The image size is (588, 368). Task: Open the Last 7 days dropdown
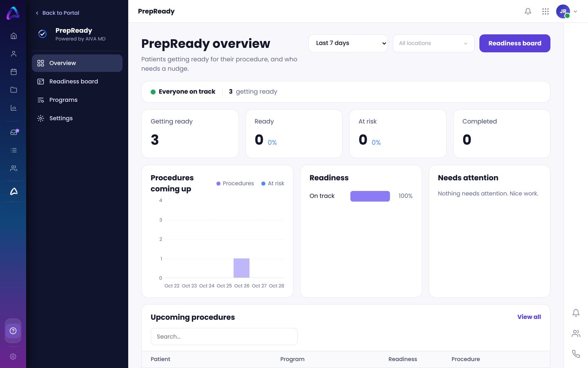pyautogui.click(x=348, y=43)
